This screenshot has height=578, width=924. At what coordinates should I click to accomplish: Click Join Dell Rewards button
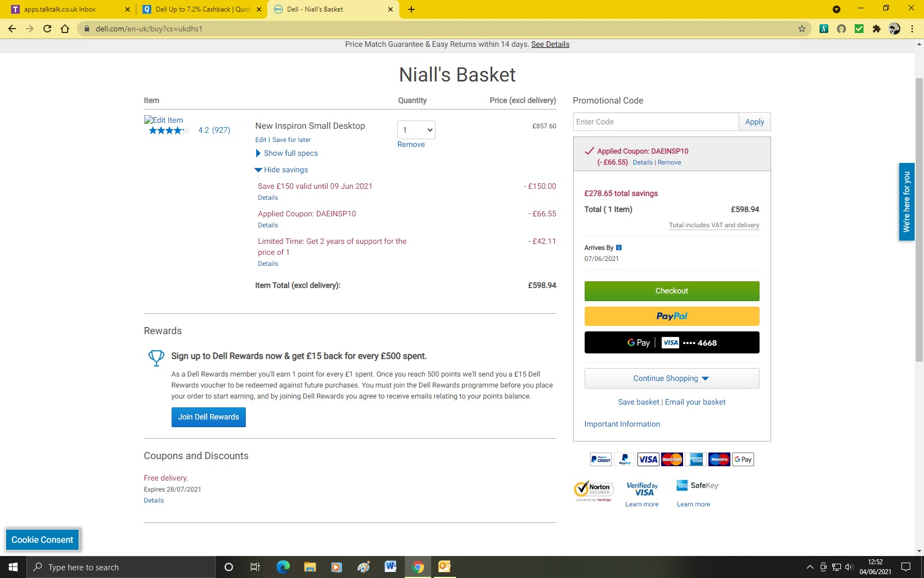208,417
